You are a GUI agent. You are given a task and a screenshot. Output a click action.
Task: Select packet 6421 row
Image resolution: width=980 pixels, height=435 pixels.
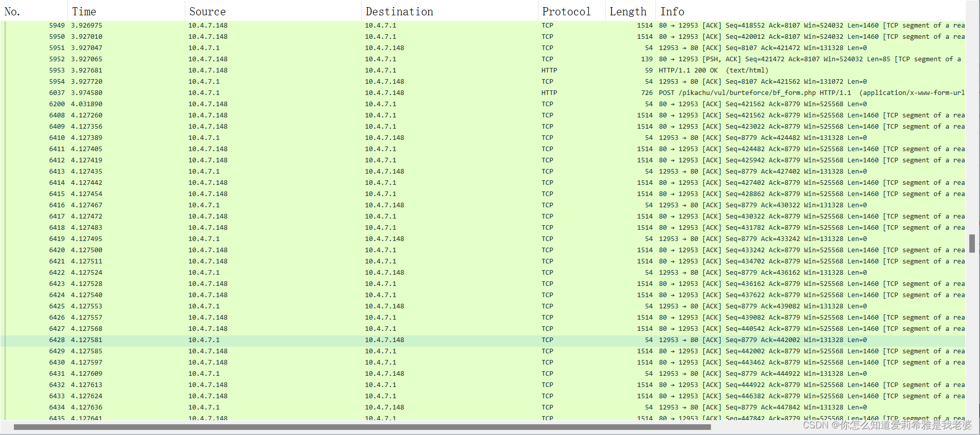(x=482, y=261)
